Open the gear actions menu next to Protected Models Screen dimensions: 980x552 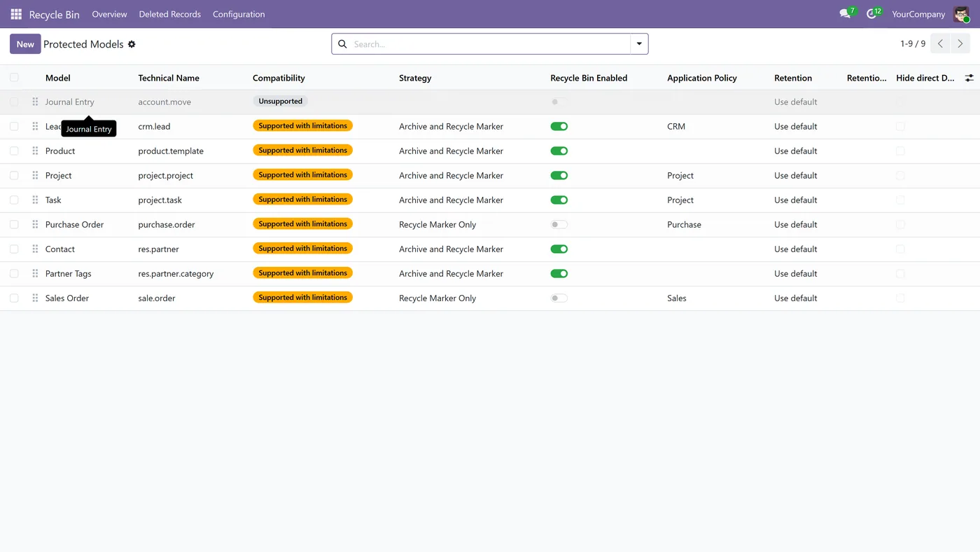(x=132, y=44)
